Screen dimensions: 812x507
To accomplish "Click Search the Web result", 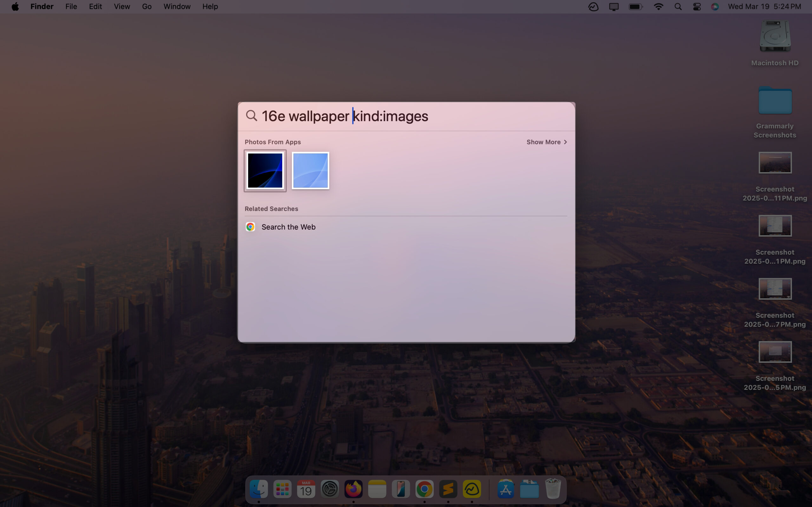I will tap(288, 227).
